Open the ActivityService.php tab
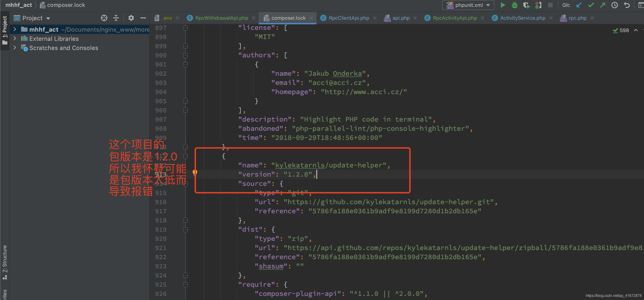Image resolution: width=644 pixels, height=300 pixels. tap(522, 18)
